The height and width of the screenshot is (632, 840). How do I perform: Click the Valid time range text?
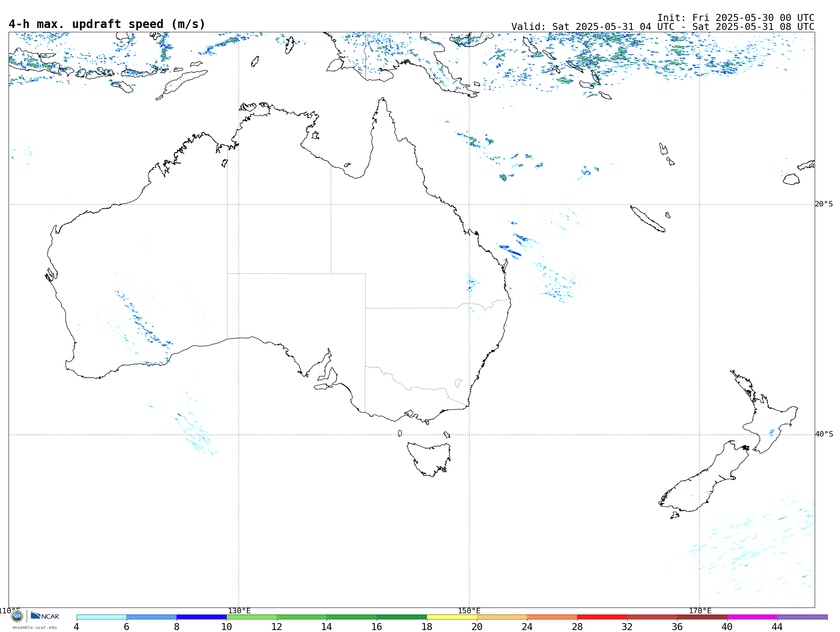(x=663, y=27)
